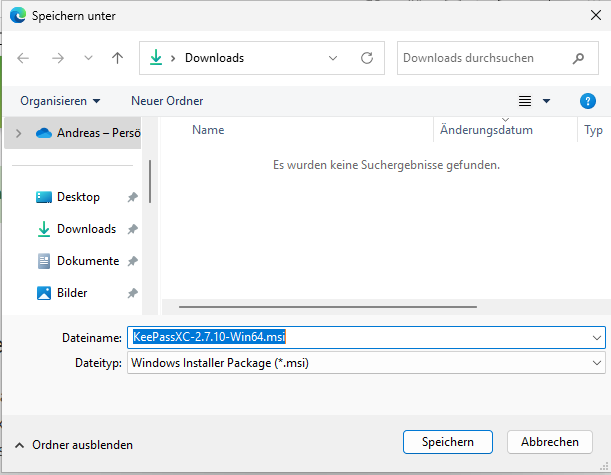Click the Back navigation arrow

pyautogui.click(x=24, y=58)
